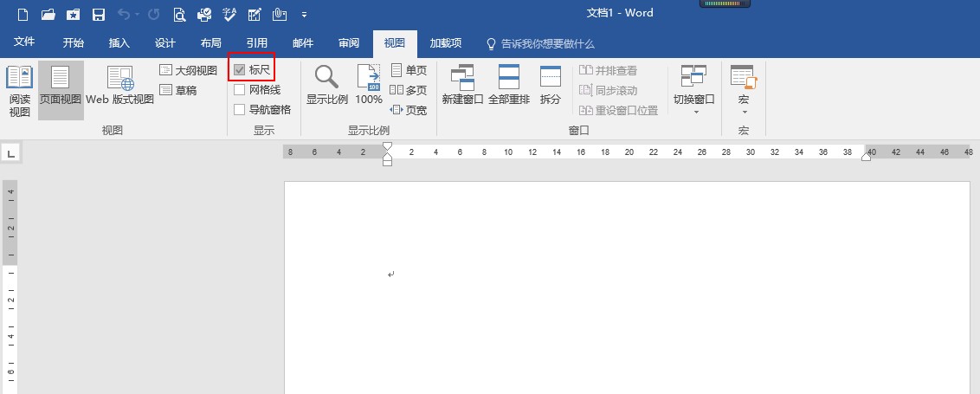Open a new window (新建窗口)
This screenshot has width=980, height=394.
[x=462, y=87]
